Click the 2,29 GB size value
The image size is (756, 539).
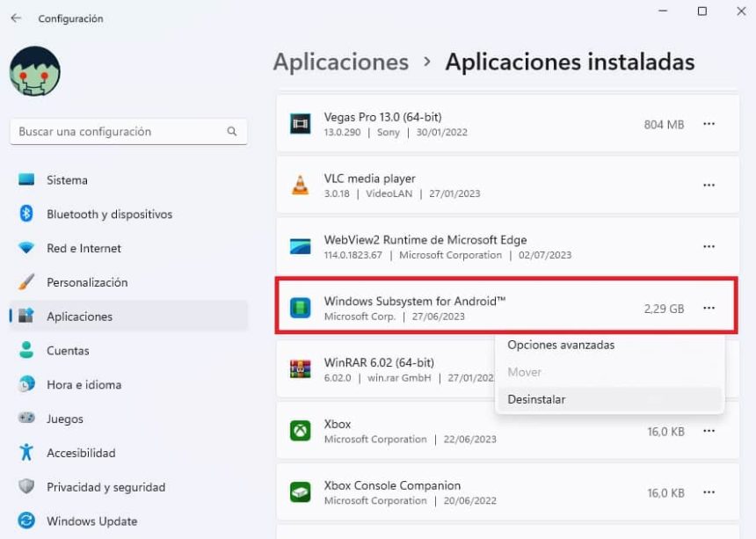(x=664, y=309)
